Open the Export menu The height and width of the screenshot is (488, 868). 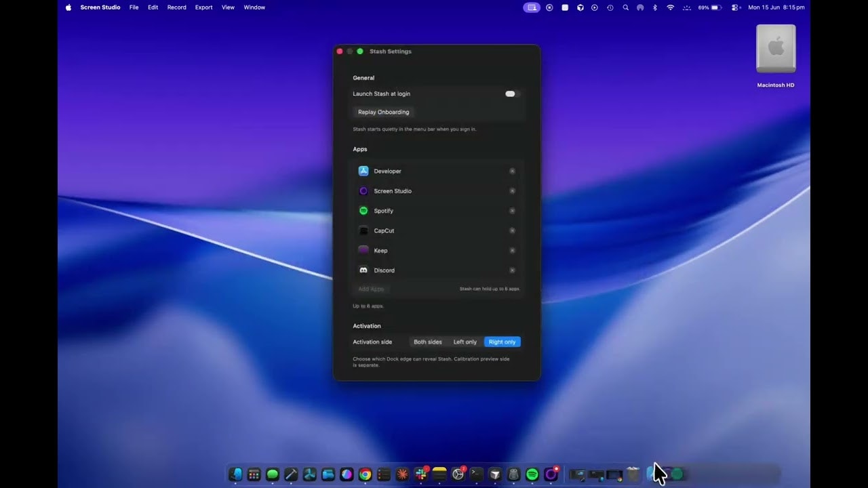(x=204, y=7)
